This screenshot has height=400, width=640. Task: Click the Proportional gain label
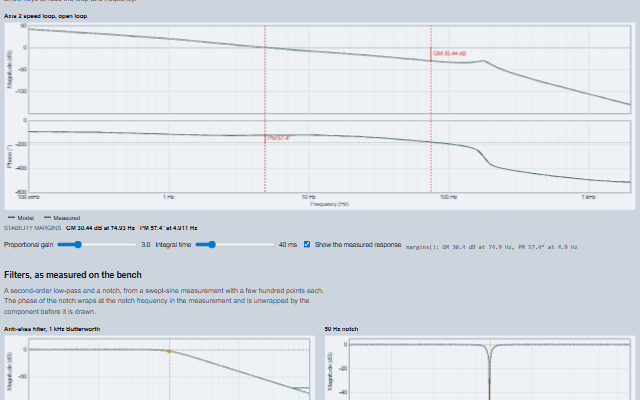point(29,244)
